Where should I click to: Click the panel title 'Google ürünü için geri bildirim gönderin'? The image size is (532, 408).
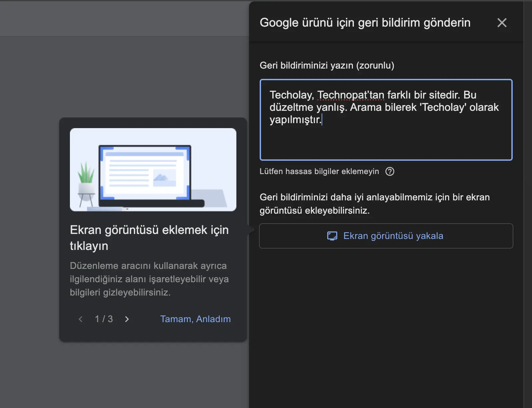click(x=365, y=23)
